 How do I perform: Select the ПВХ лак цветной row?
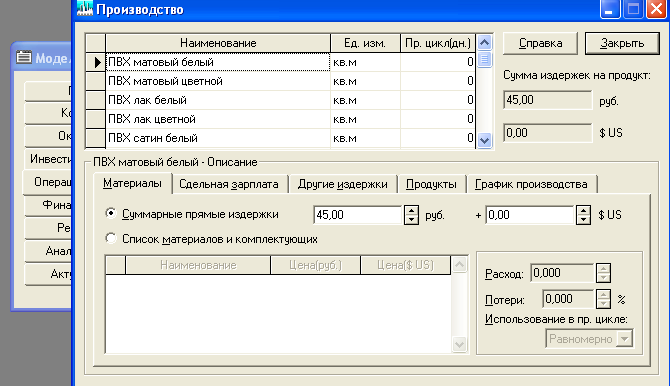pos(281,119)
